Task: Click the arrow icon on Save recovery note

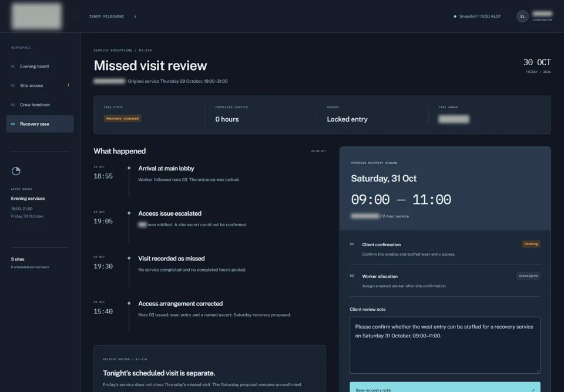Action: (533, 390)
